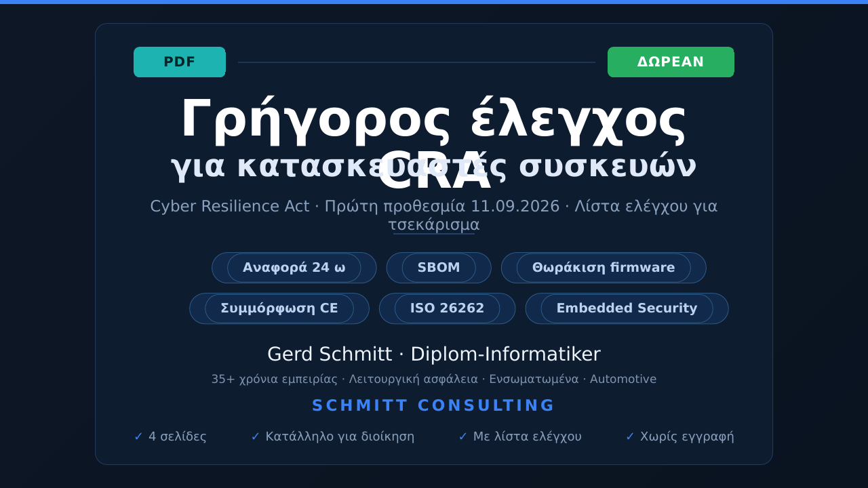Click the Γρήγορος έλεγχος headline
868x488 pixels.
coord(434,121)
